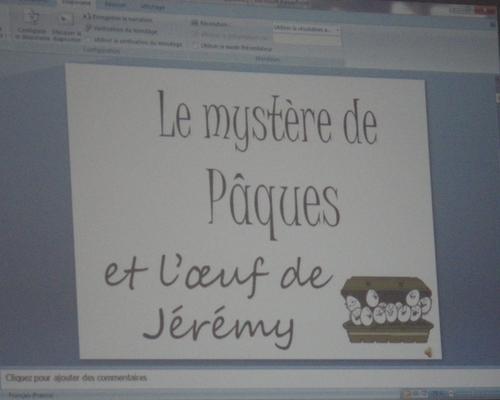Enable Utiliser le mode Présentateur checkbox
This screenshot has width=500, height=400.
click(196, 46)
